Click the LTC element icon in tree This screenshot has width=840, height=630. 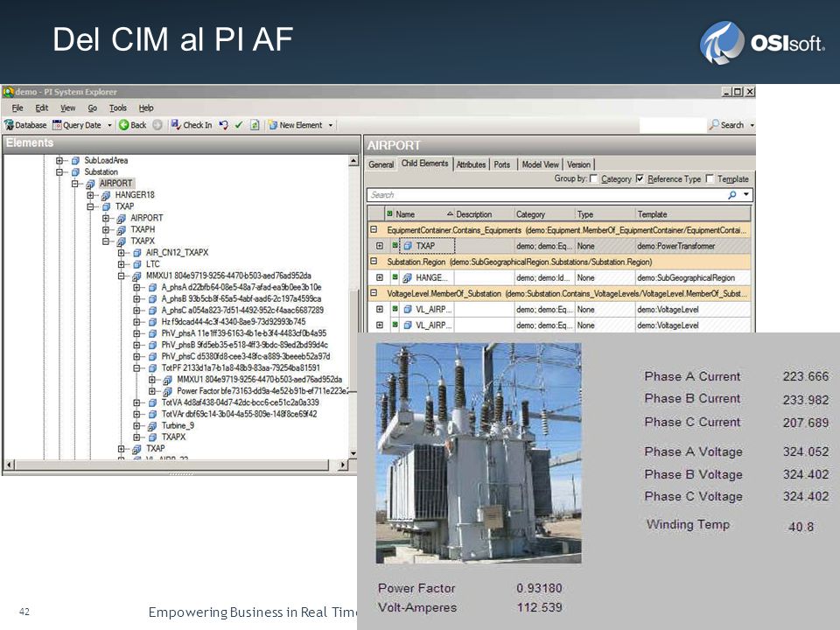(137, 264)
